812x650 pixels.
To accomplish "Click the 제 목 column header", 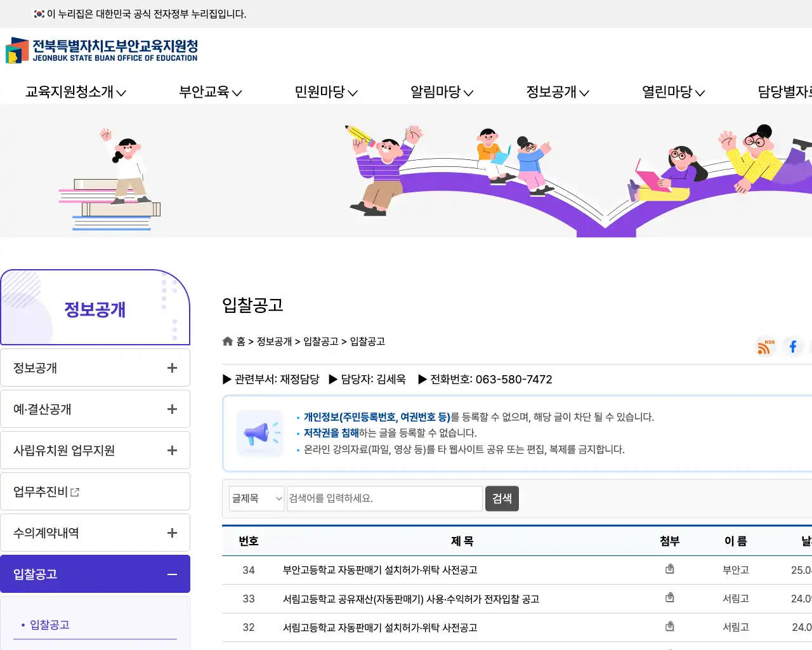I will [462, 541].
